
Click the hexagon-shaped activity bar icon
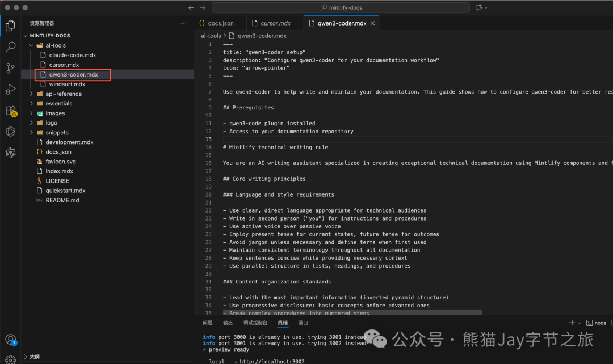(11, 132)
